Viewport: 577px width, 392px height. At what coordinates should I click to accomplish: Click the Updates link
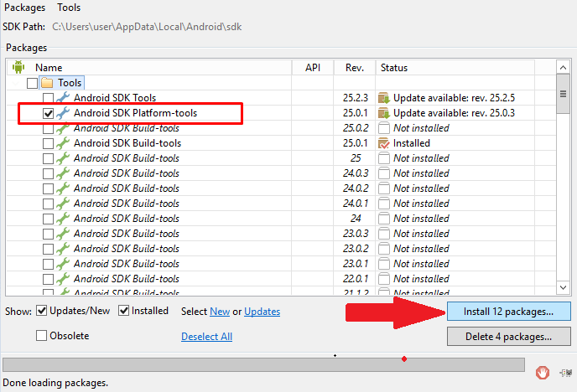click(x=262, y=312)
